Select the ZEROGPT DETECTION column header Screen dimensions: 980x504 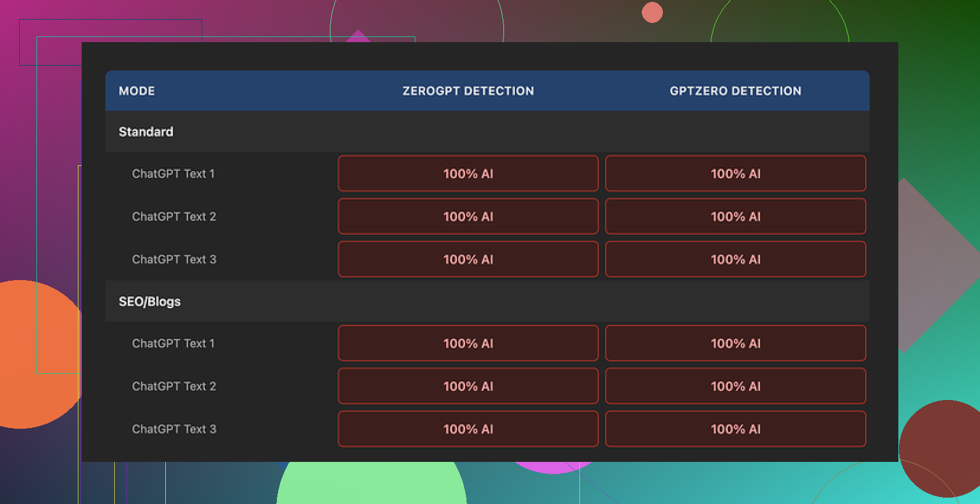point(468,91)
